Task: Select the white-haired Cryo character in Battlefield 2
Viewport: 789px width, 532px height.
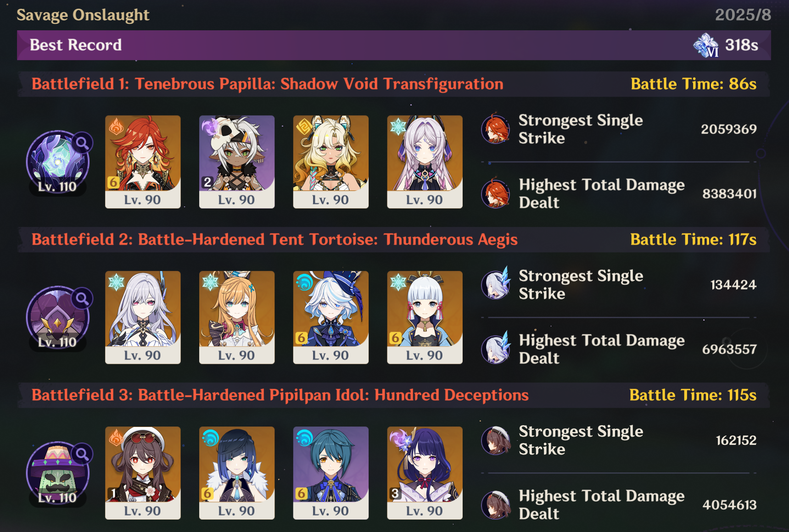Action: [143, 317]
